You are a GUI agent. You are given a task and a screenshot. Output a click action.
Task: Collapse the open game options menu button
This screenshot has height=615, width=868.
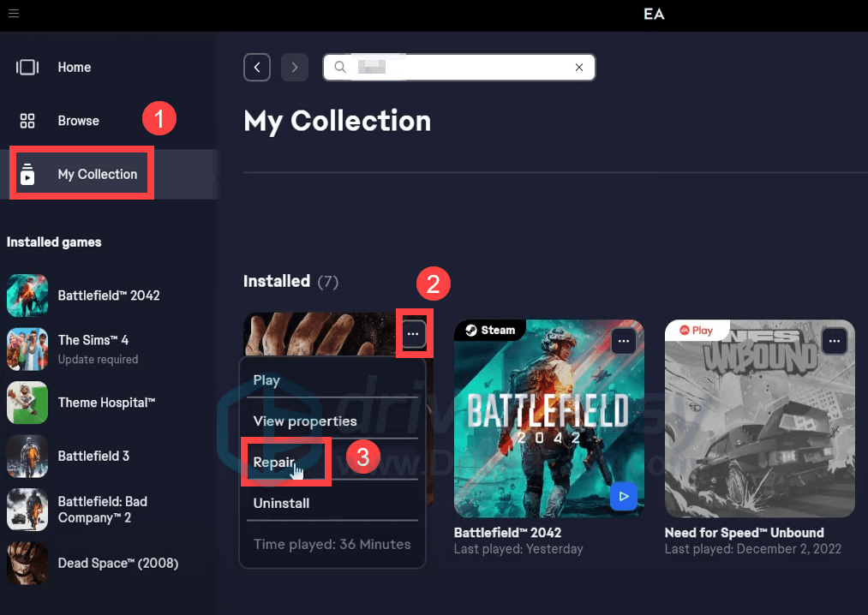click(414, 332)
